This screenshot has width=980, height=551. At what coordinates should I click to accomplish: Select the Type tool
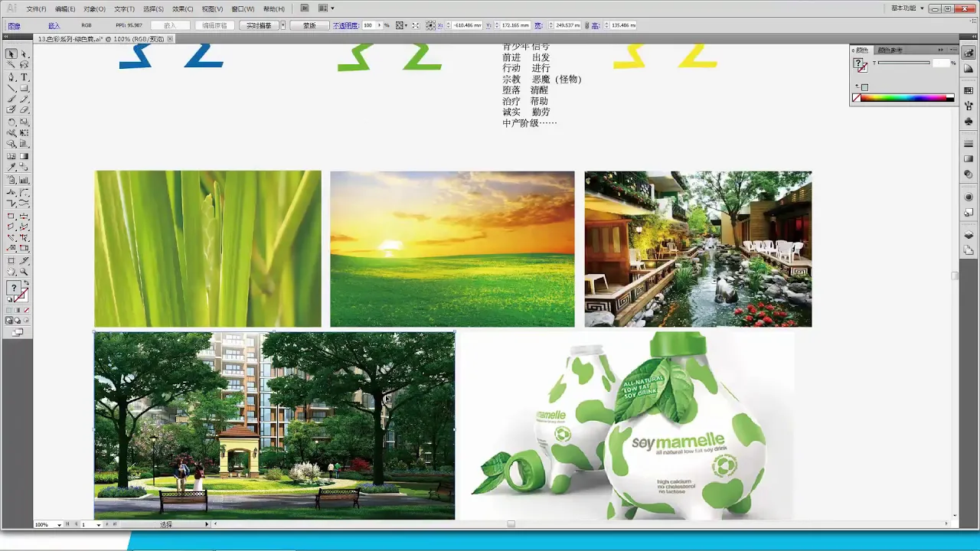pos(24,77)
